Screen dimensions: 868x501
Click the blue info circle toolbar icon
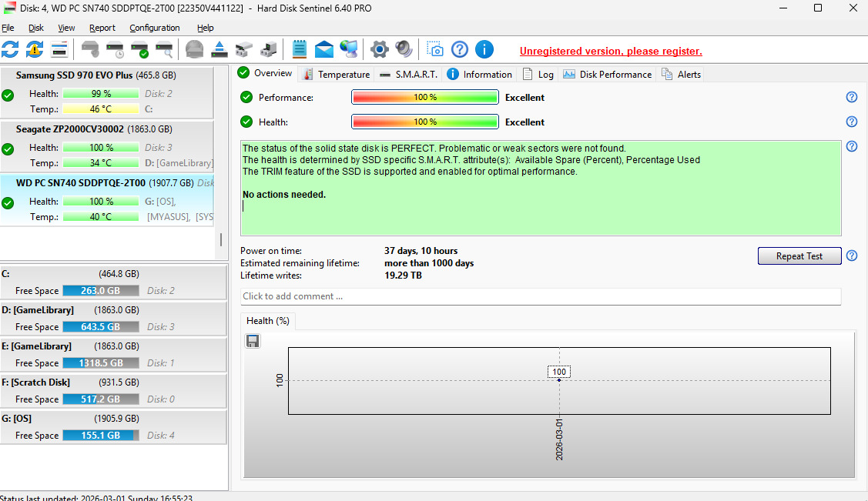point(484,49)
